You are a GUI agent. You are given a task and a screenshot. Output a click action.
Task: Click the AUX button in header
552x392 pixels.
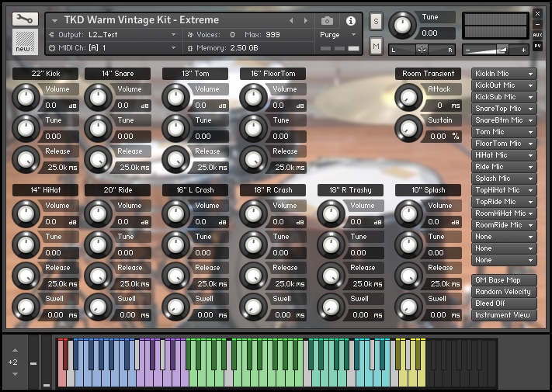click(x=537, y=35)
